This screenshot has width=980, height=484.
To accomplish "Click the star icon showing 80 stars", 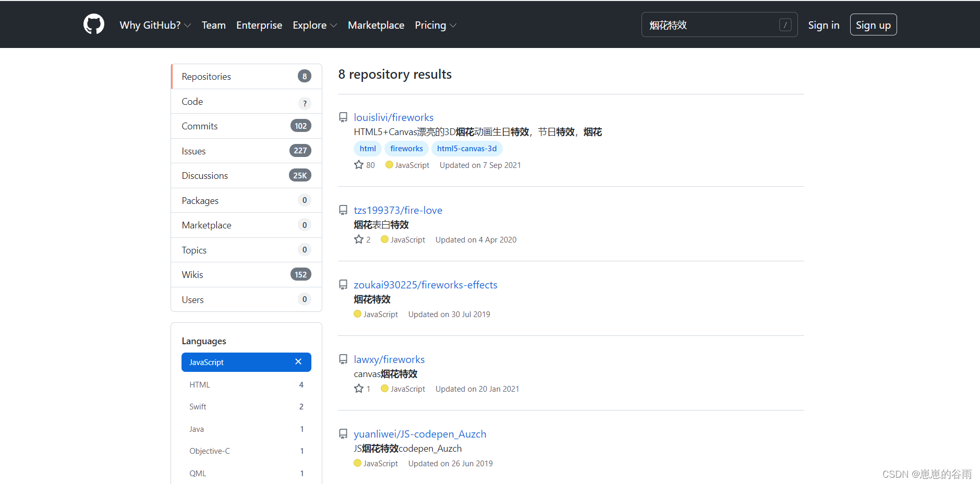I will (x=359, y=165).
